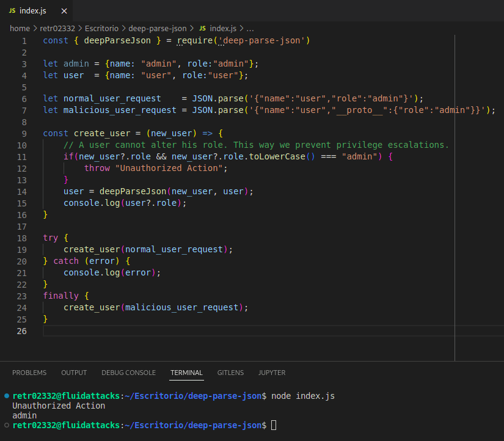Click 'catch' keyword on line 20
The image size is (504, 441).
(x=66, y=261)
